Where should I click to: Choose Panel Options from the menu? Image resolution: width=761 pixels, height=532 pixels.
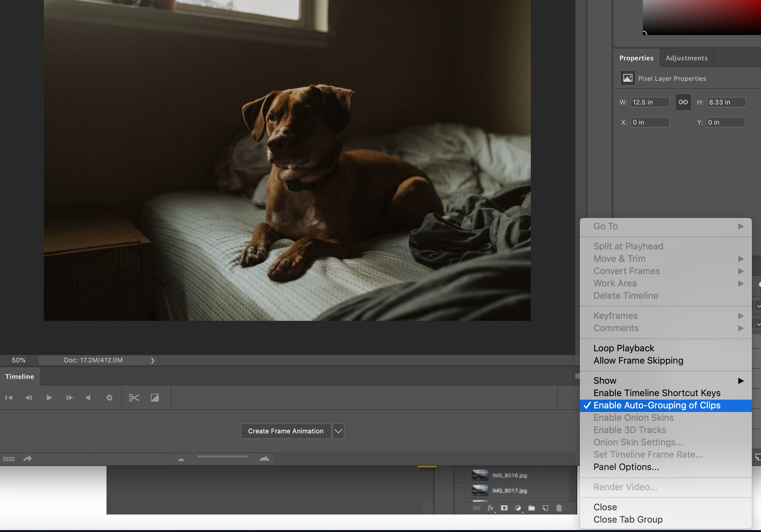point(626,467)
